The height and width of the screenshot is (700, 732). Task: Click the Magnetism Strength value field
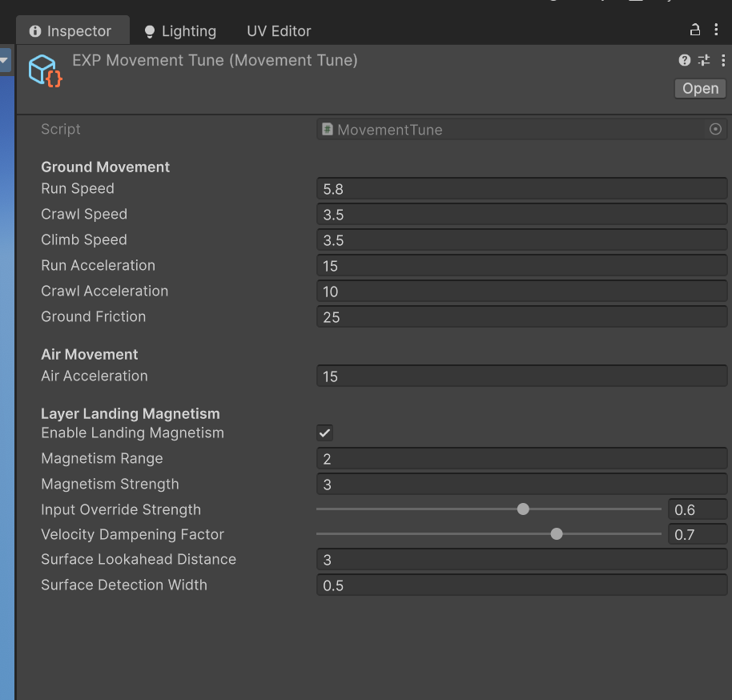(x=522, y=485)
